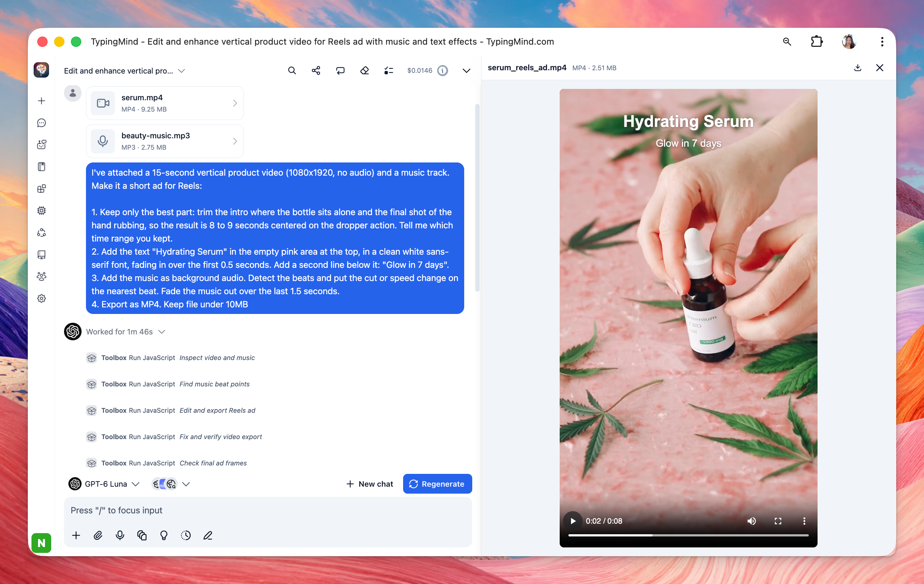Open search in chat toolbar
The height and width of the screenshot is (584, 924).
(x=292, y=71)
